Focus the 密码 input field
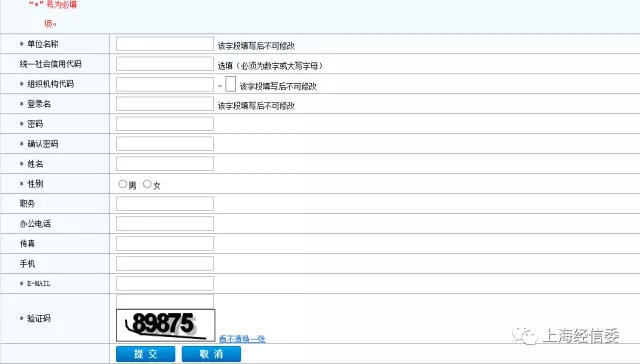Viewport: 640px width, 364px height. [x=165, y=124]
